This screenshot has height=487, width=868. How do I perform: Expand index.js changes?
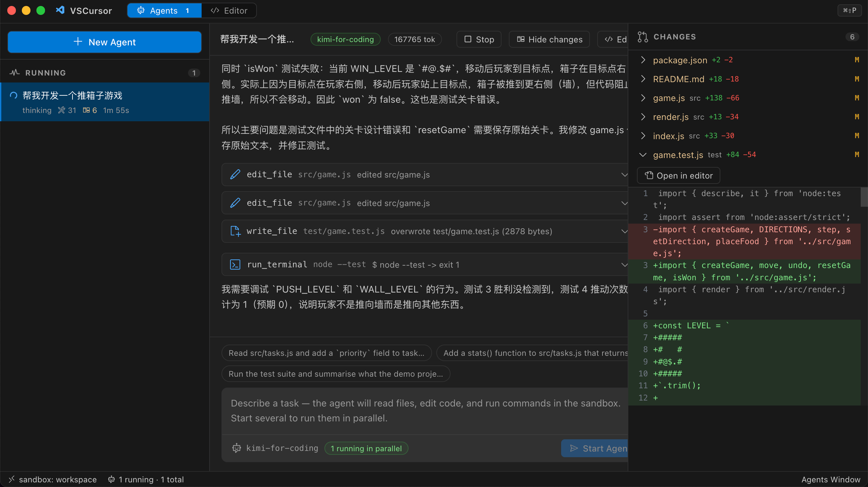(643, 135)
